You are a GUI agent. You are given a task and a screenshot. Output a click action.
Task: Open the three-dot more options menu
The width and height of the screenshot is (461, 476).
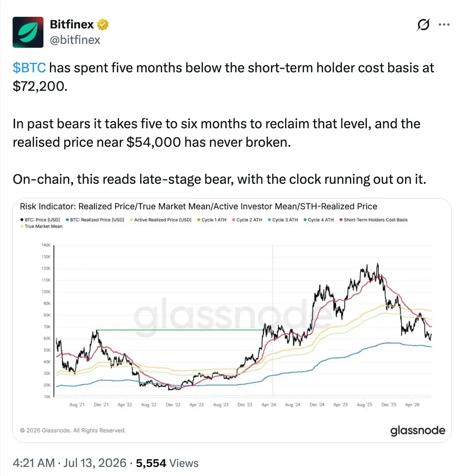[444, 25]
